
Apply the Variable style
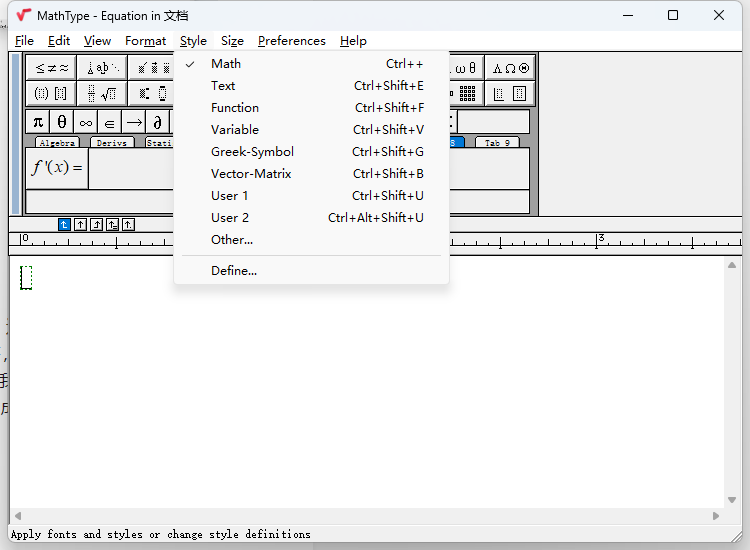(311, 130)
